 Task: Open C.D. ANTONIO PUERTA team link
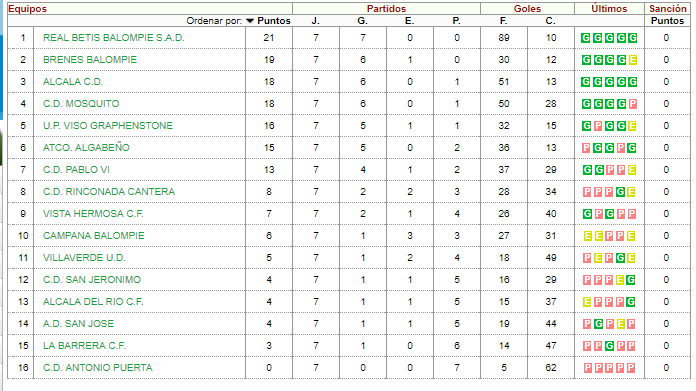(98, 367)
